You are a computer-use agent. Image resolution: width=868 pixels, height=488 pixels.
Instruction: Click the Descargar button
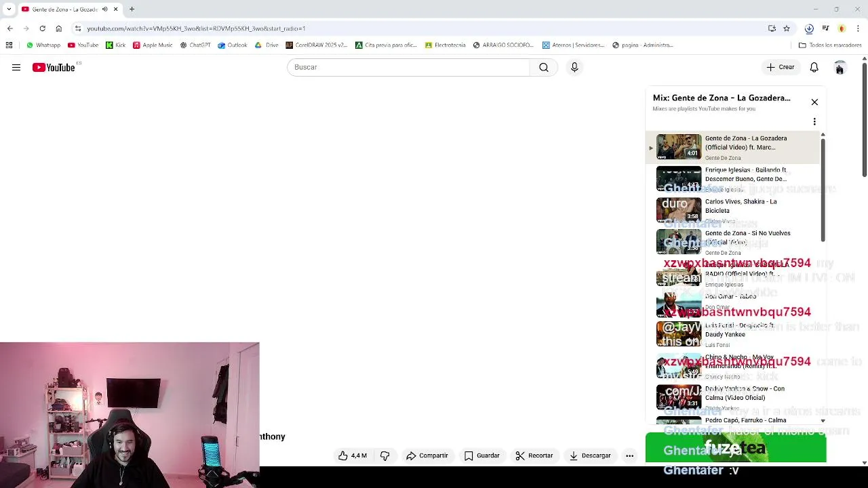590,455
